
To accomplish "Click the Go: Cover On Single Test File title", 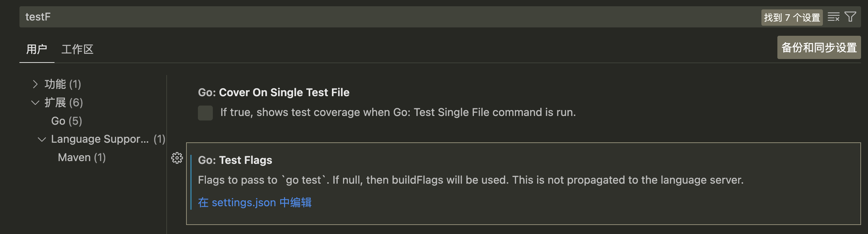I will coord(274,92).
